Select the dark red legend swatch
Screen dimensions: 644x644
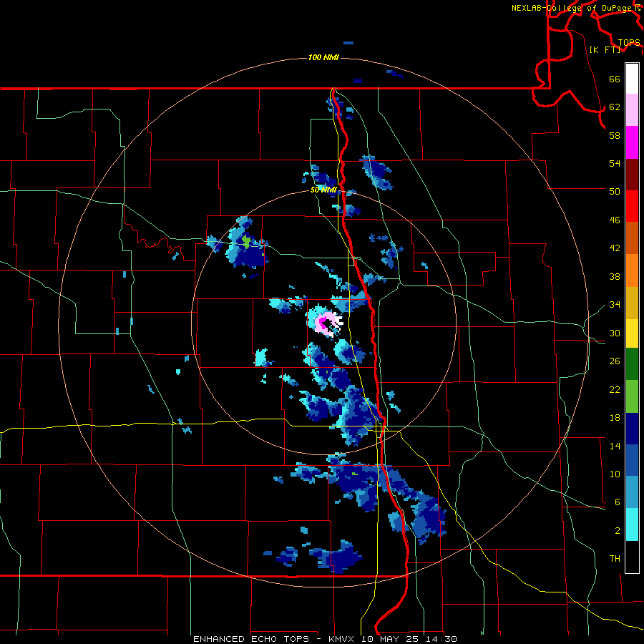click(632, 174)
